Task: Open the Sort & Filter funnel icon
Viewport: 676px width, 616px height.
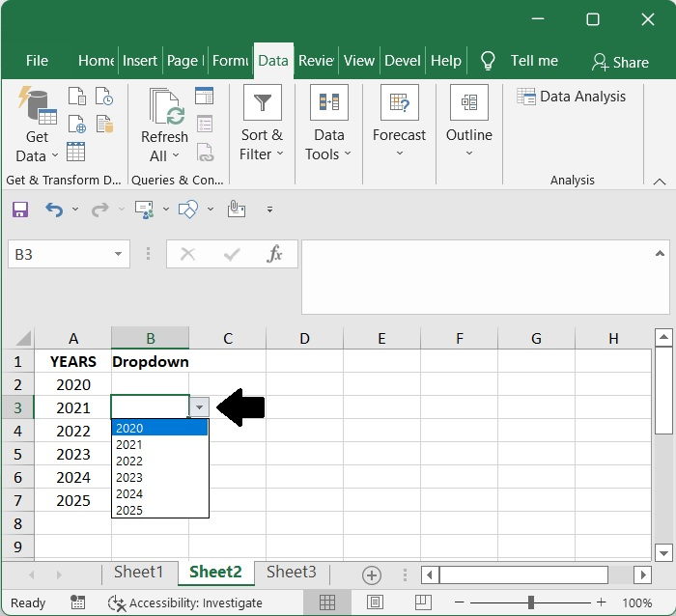Action: [263, 102]
